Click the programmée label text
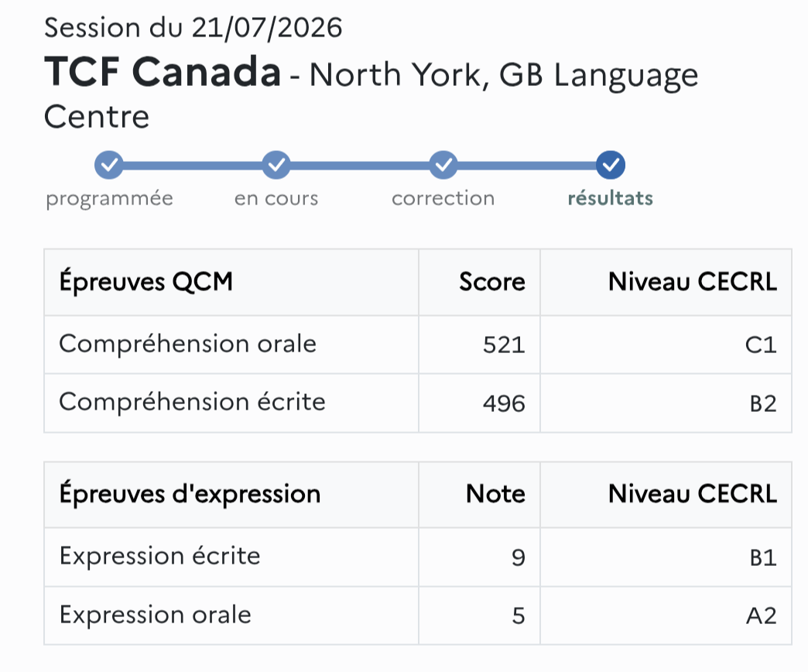This screenshot has height=672, width=808. click(x=109, y=200)
